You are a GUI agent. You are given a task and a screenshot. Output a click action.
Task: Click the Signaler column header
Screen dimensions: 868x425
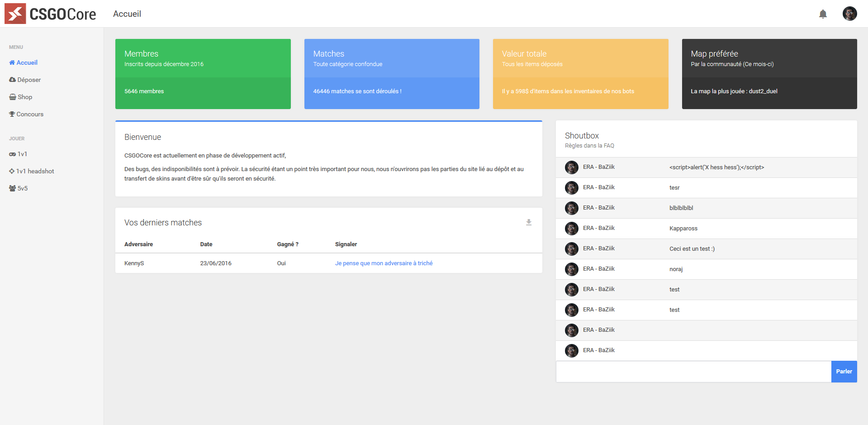(x=346, y=244)
